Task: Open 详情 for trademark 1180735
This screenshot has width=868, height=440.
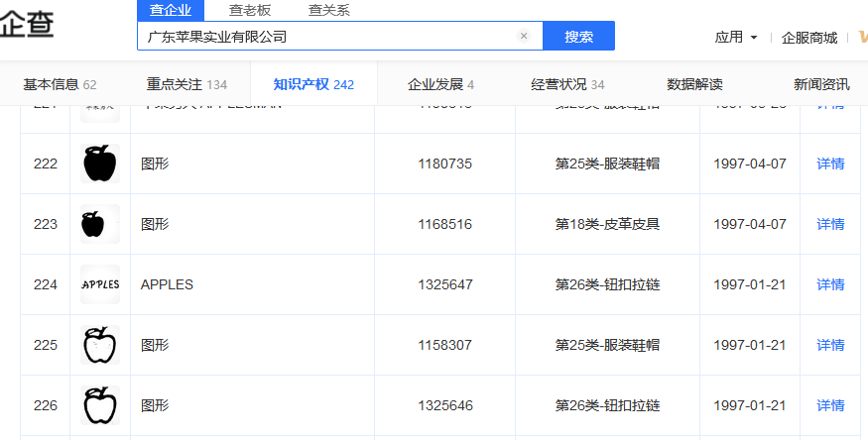Action: [x=830, y=164]
